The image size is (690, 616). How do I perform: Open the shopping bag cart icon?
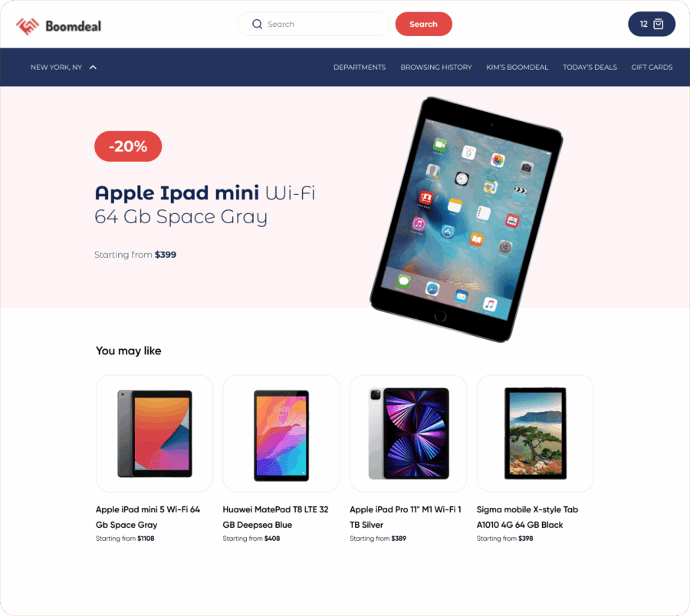point(659,24)
